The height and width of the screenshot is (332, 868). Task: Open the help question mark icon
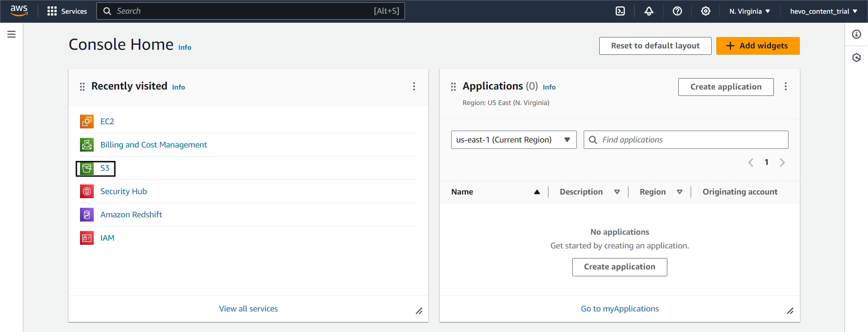(x=677, y=11)
